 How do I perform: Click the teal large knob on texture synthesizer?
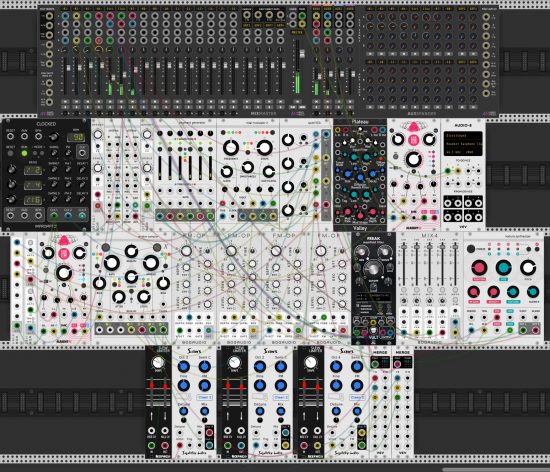(x=503, y=268)
